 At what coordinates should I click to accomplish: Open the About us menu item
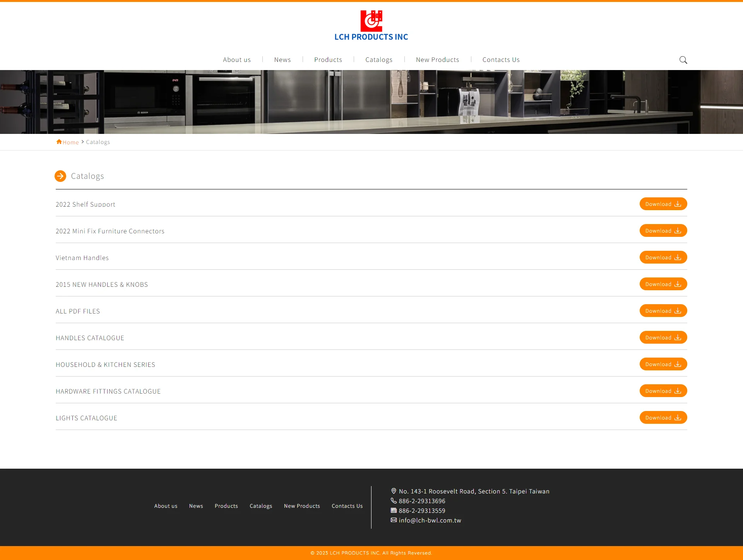point(236,60)
